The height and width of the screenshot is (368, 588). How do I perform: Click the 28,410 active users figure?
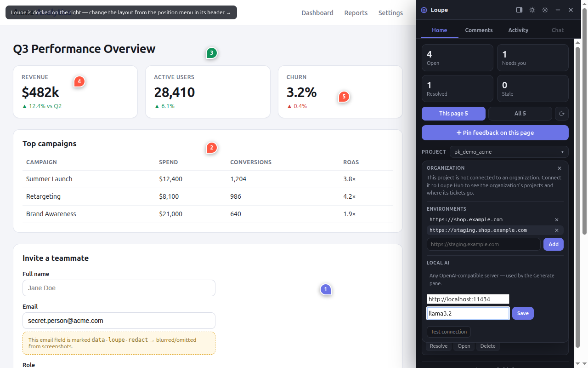[175, 92]
